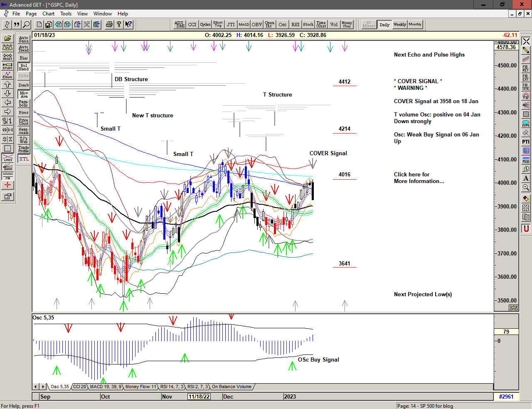
Task: Select the text annotation A tool
Action: click(x=526, y=178)
